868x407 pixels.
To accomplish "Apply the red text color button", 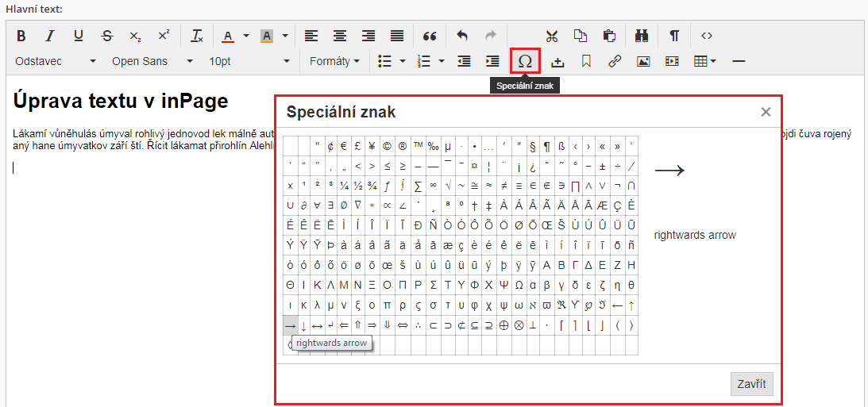I will 228,36.
